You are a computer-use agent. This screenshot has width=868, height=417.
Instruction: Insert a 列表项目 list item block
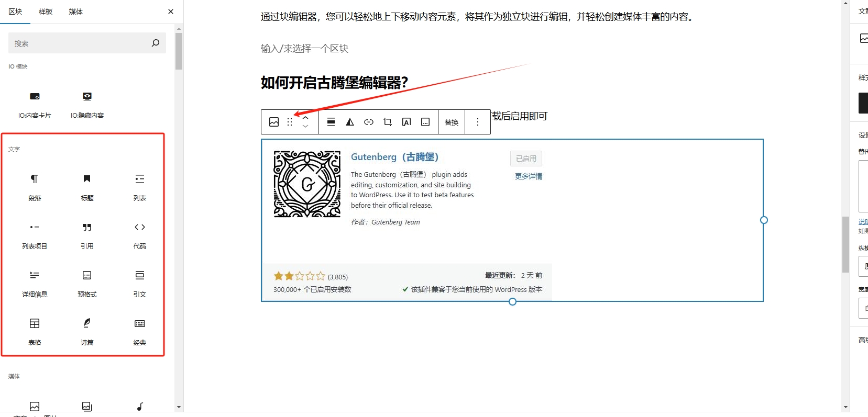[x=35, y=235]
